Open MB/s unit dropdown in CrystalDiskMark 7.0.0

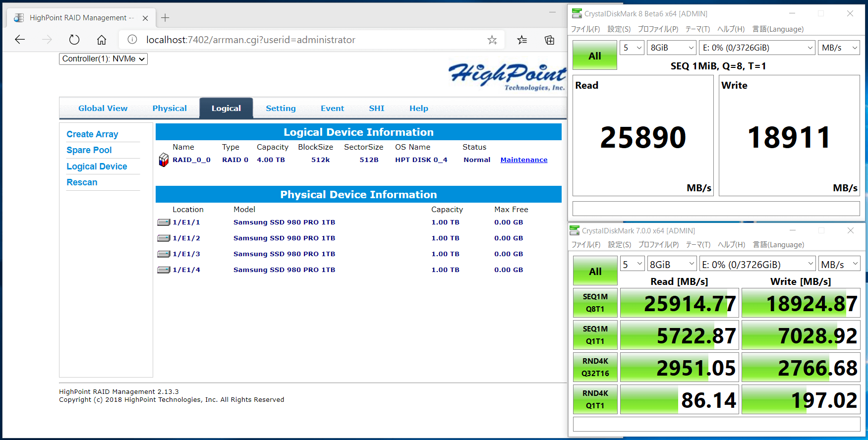pyautogui.click(x=839, y=264)
